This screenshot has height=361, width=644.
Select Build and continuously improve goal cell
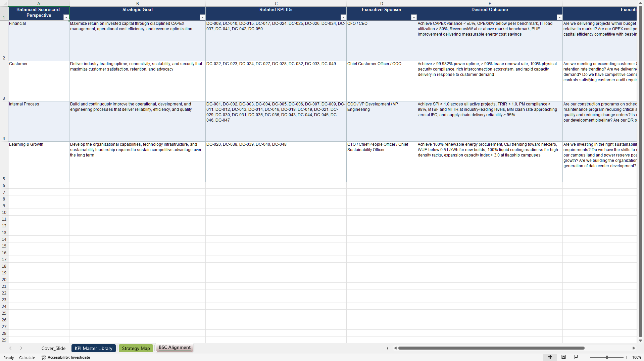pyautogui.click(x=137, y=122)
